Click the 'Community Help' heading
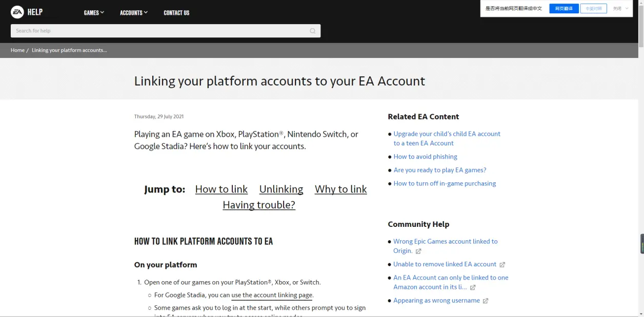Viewport: 644px width, 317px height. point(418,224)
